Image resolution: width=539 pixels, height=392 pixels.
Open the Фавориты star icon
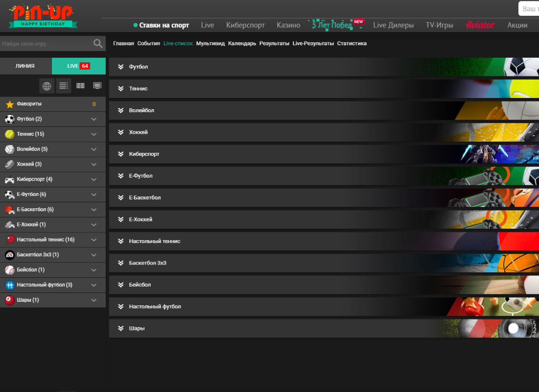9,104
